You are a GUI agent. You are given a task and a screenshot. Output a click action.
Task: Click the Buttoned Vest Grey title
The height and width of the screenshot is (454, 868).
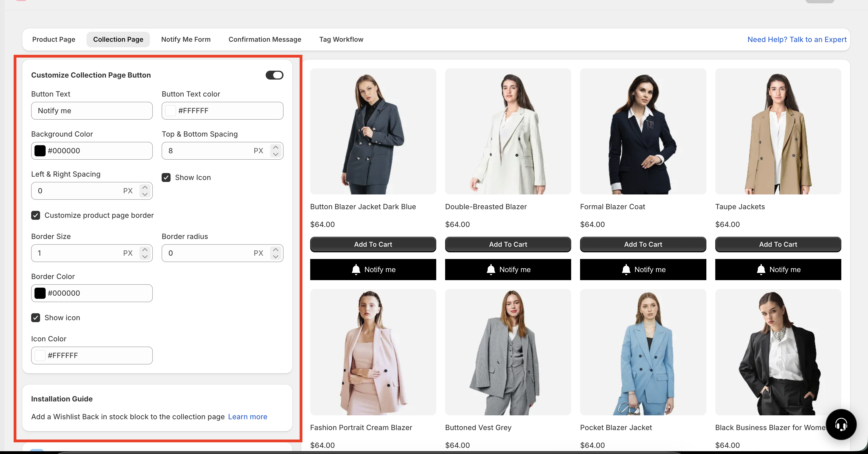pyautogui.click(x=478, y=427)
